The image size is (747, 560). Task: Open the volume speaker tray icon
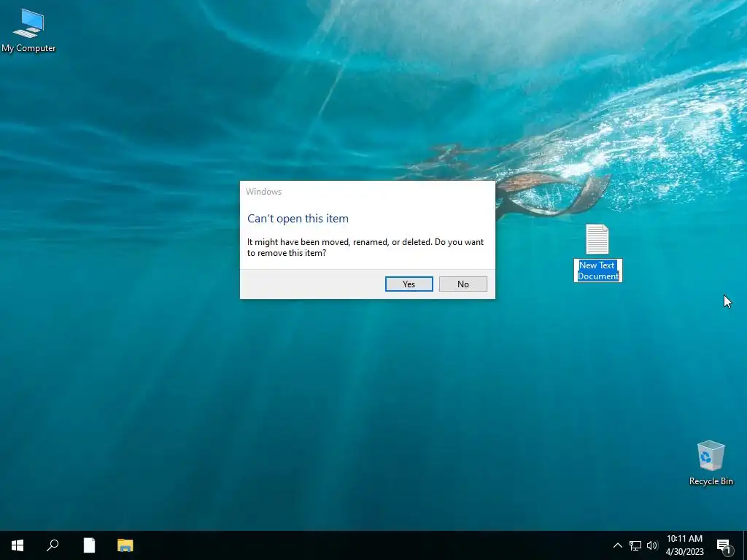coord(651,545)
